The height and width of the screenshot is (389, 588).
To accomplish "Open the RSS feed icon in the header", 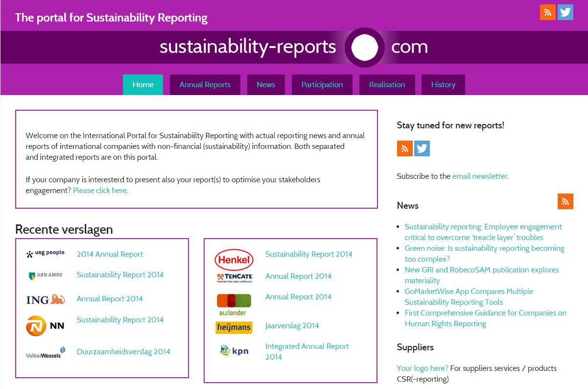I will (547, 12).
